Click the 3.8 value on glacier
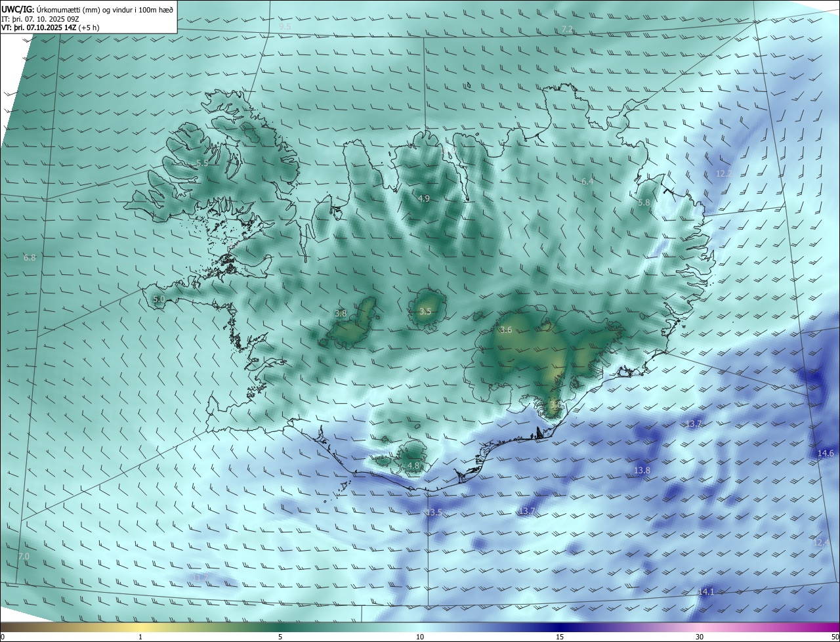Image resolution: width=840 pixels, height=642 pixels. pos(341,314)
